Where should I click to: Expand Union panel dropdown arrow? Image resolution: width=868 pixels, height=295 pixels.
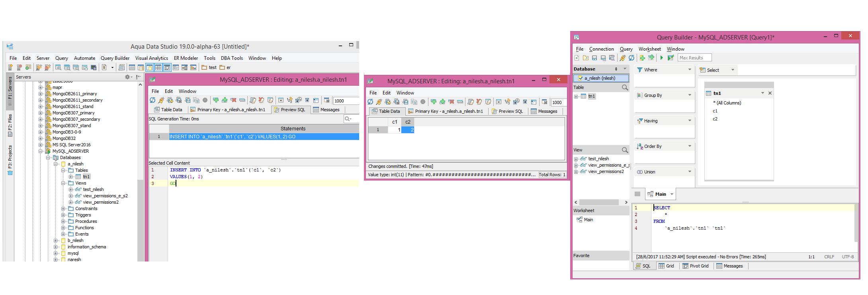tap(690, 171)
